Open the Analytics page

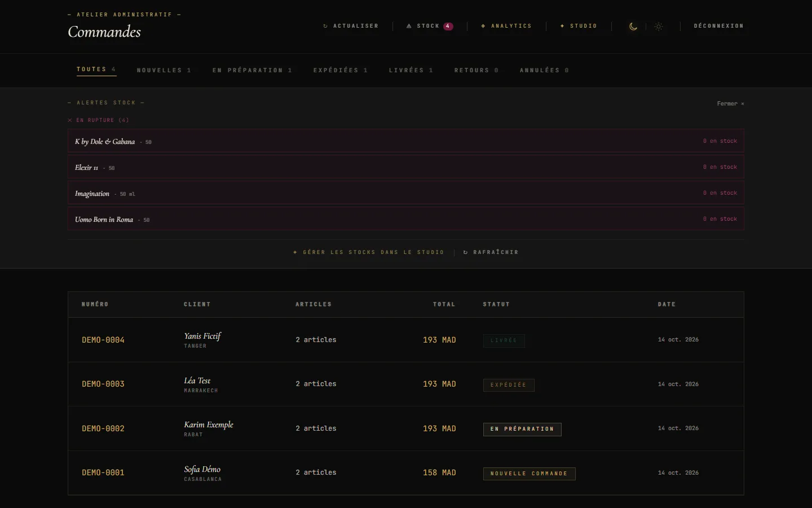506,26
